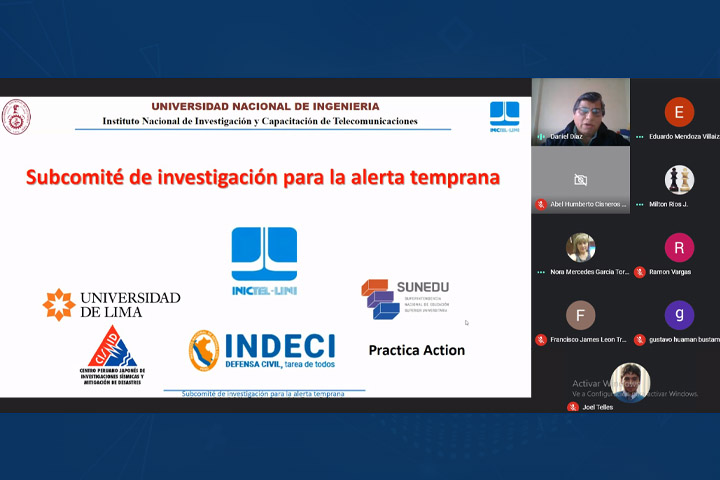Click the 'Instituto Nacional de Investigación y Capacitación' subtitle
This screenshot has height=480, width=720.
click(x=260, y=121)
